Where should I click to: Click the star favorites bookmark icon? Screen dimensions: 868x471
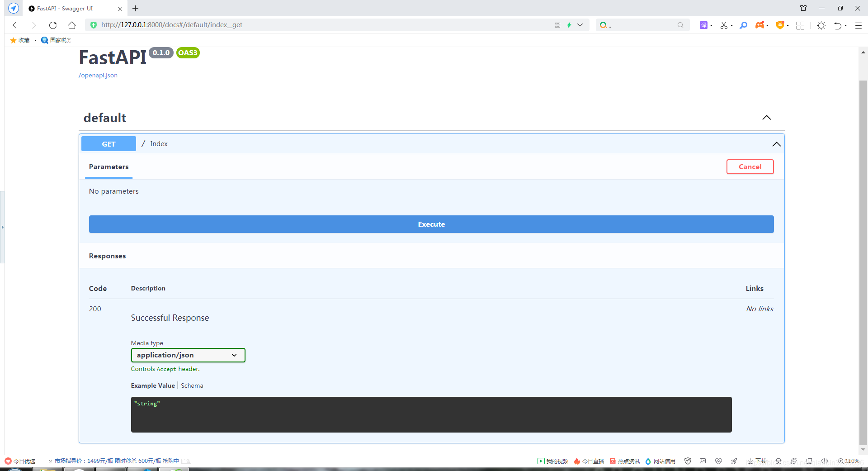14,40
